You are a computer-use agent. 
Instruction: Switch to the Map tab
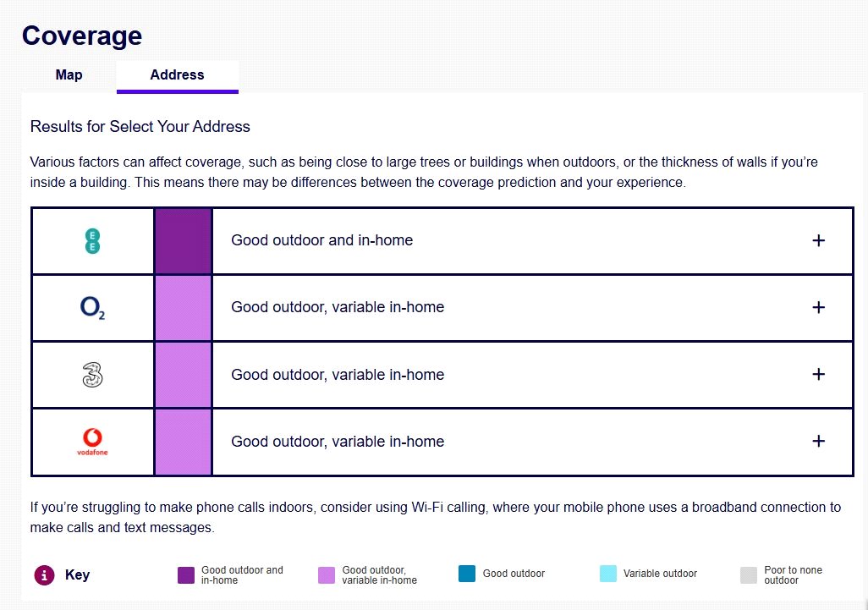point(69,74)
